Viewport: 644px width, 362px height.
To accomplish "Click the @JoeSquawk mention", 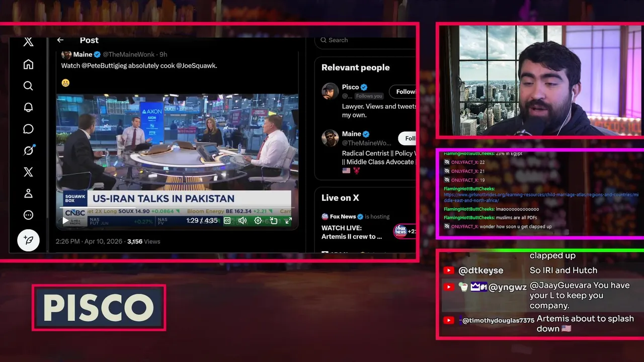I will pyautogui.click(x=196, y=65).
